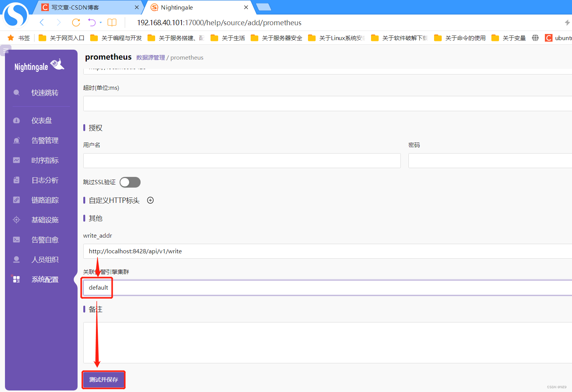Go to 数据源管理 breadcrumb link
This screenshot has width=572, height=392.
point(151,57)
